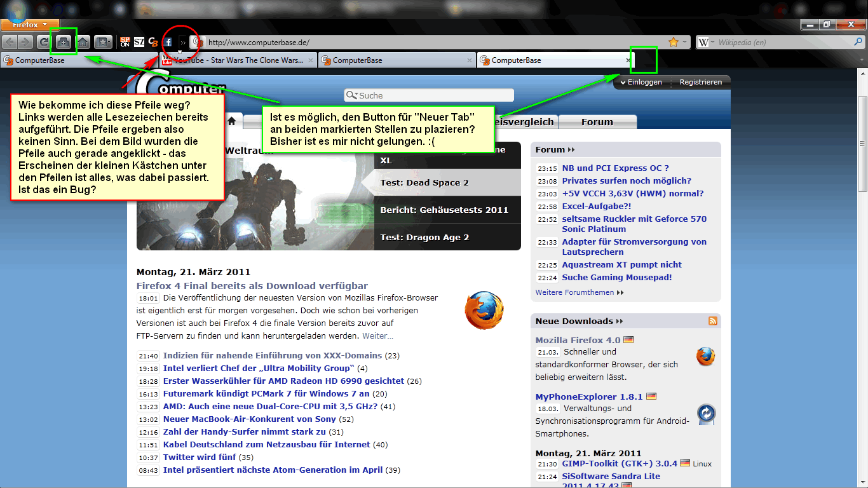Image resolution: width=868 pixels, height=488 pixels.
Task: Open the Bookmarks menu button with star
Action: (103, 43)
